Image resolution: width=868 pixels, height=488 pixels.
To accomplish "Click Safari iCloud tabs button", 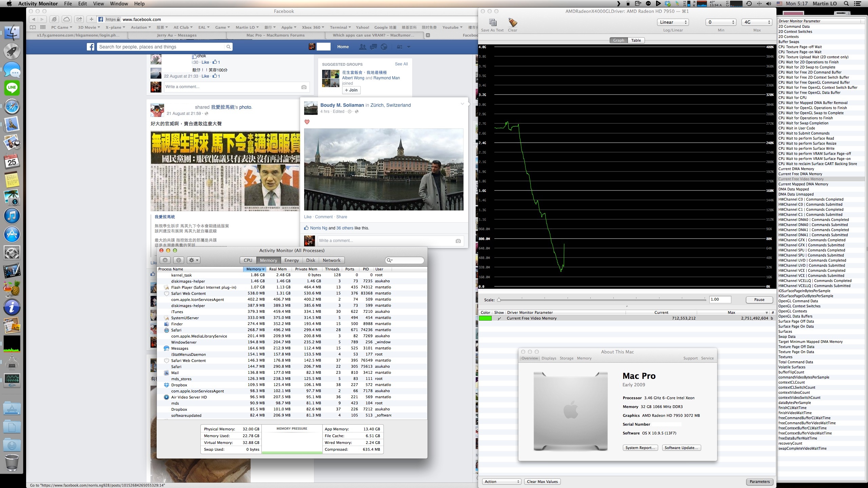I will click(x=67, y=19).
